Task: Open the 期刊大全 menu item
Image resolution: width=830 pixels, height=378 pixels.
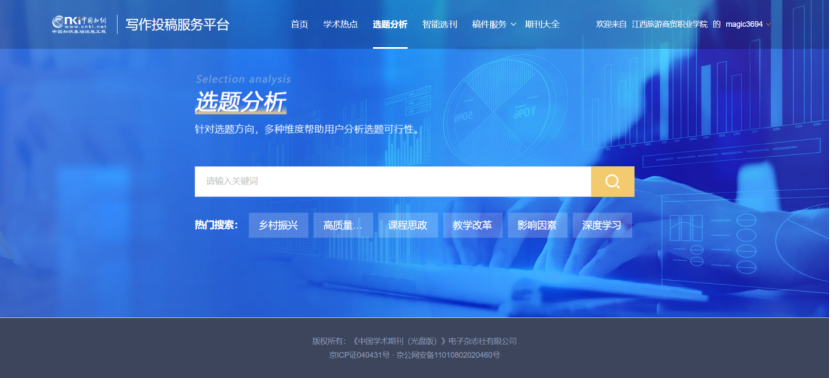Action: pyautogui.click(x=542, y=24)
